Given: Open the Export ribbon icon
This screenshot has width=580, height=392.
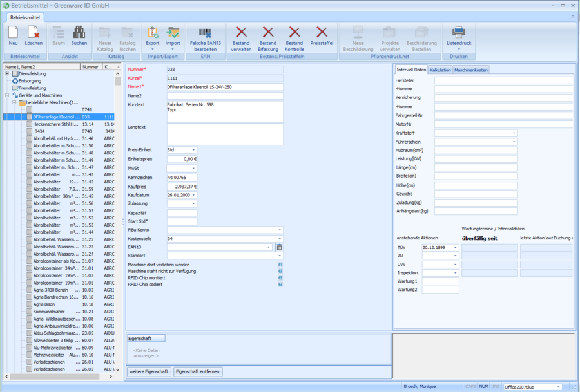Looking at the screenshot, I should (x=152, y=33).
